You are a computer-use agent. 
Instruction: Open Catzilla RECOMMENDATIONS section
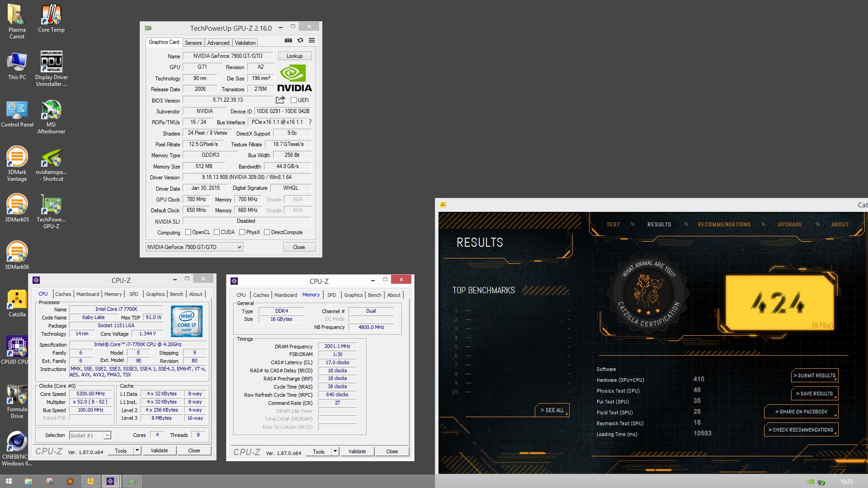tap(724, 225)
